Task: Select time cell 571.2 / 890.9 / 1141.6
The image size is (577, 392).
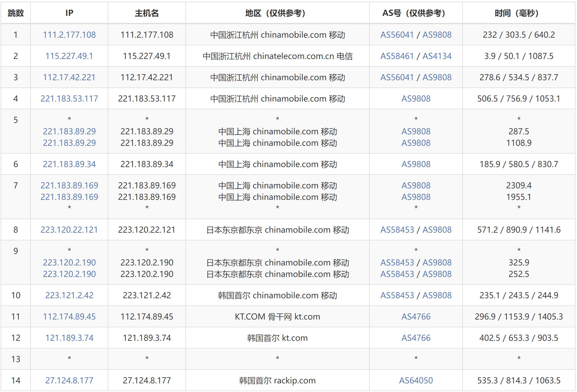Action: (519, 230)
